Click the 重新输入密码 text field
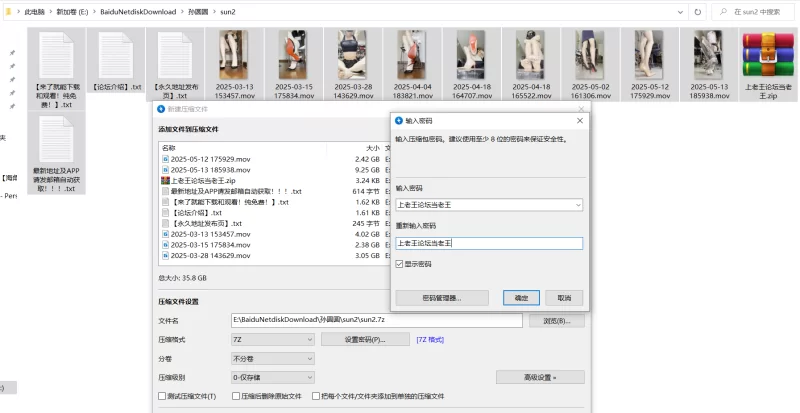 click(489, 244)
